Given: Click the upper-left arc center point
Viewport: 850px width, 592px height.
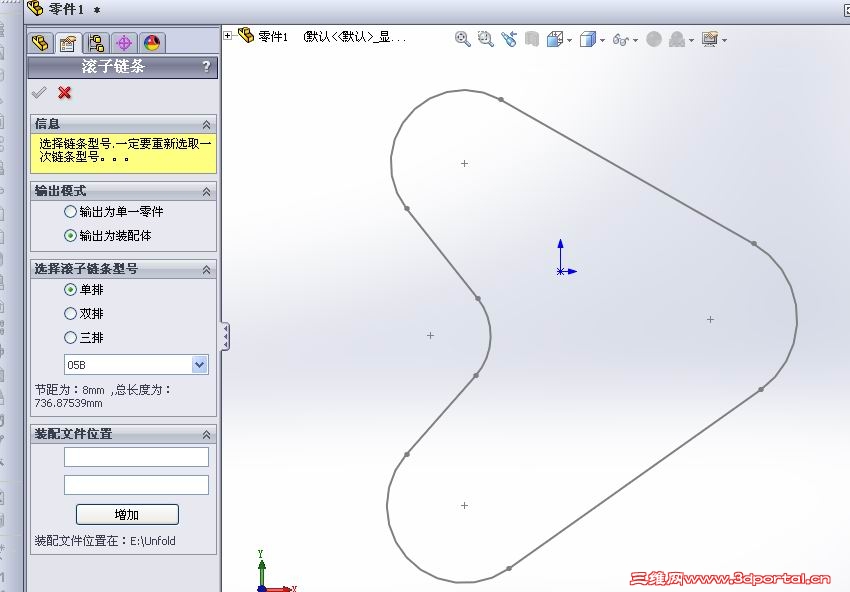Looking at the screenshot, I should coord(465,163).
